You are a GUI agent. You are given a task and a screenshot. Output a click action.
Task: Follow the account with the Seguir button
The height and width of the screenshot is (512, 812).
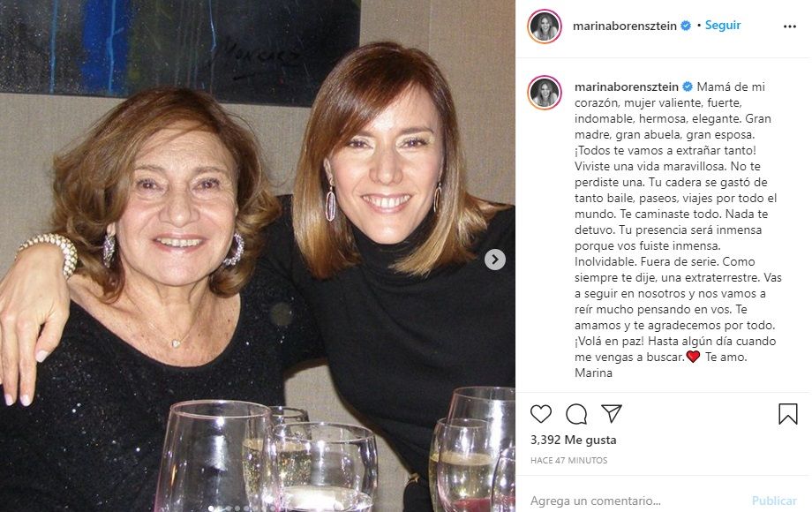tap(723, 26)
